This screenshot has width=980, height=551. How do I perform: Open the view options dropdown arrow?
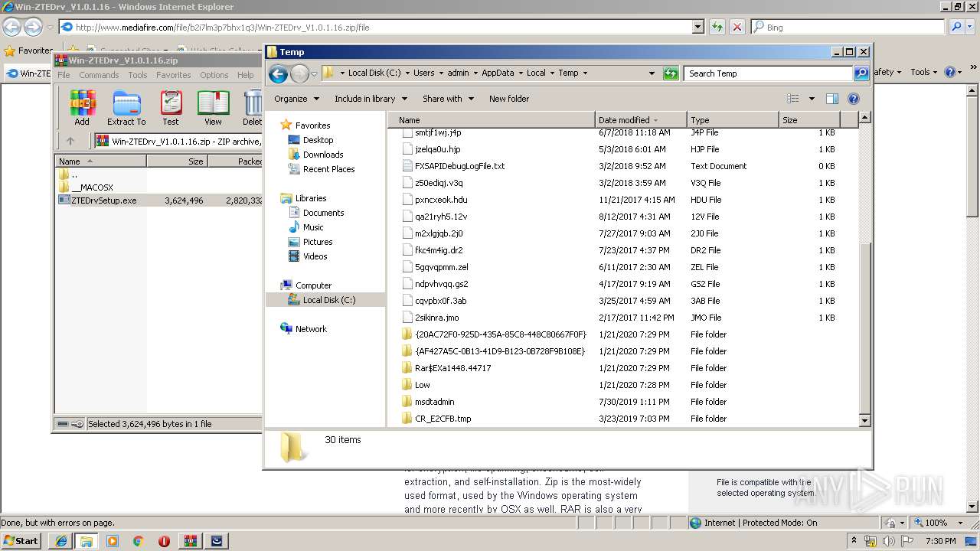[x=812, y=99]
